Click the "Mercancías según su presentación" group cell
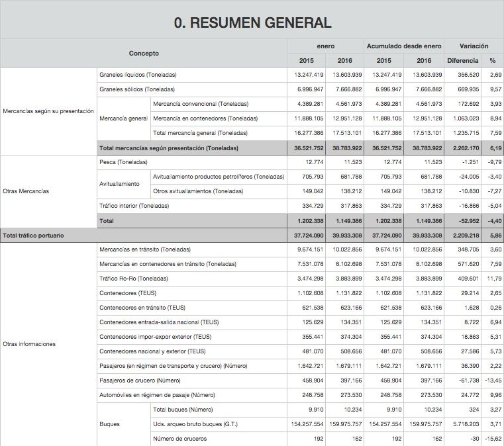504x446 pixels. click(x=48, y=111)
